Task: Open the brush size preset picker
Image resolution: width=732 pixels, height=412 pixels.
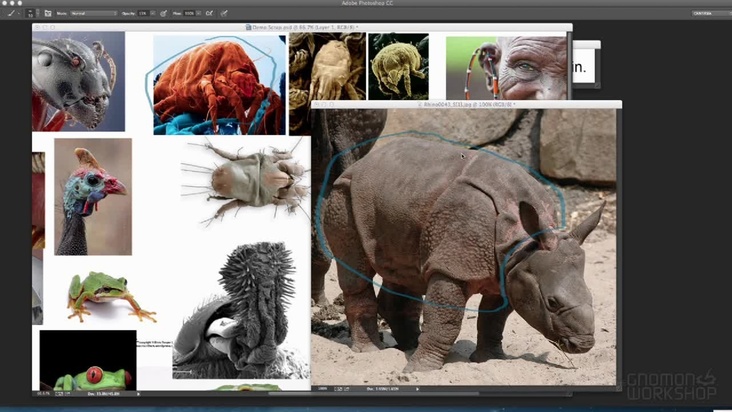Action: pyautogui.click(x=32, y=13)
